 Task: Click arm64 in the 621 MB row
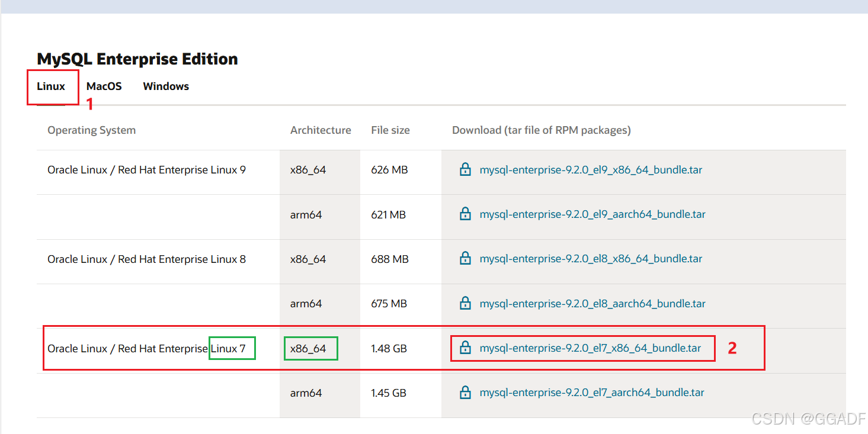tap(306, 214)
